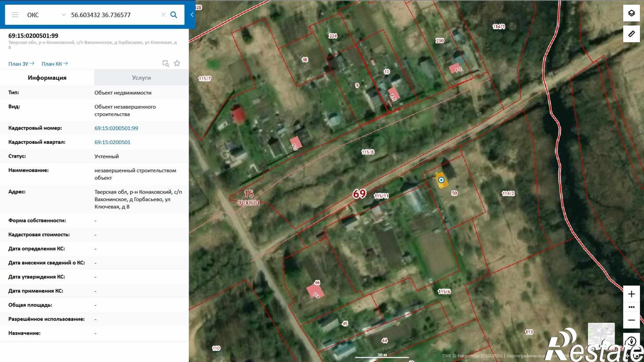Screen dimensions: 644x362
Task: Click the Статус value Учтенный
Action: [x=107, y=156]
